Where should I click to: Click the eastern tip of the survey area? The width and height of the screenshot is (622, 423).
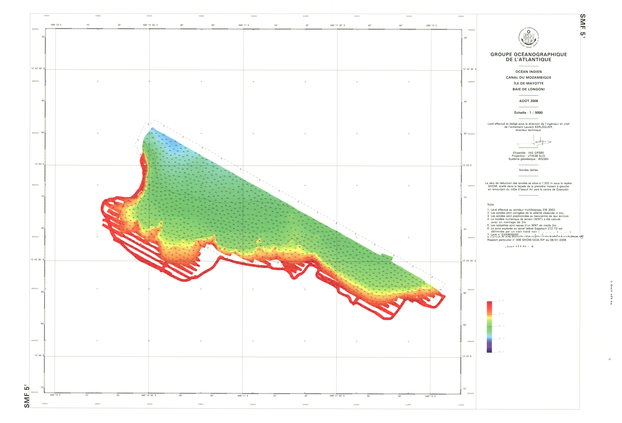coord(443,291)
